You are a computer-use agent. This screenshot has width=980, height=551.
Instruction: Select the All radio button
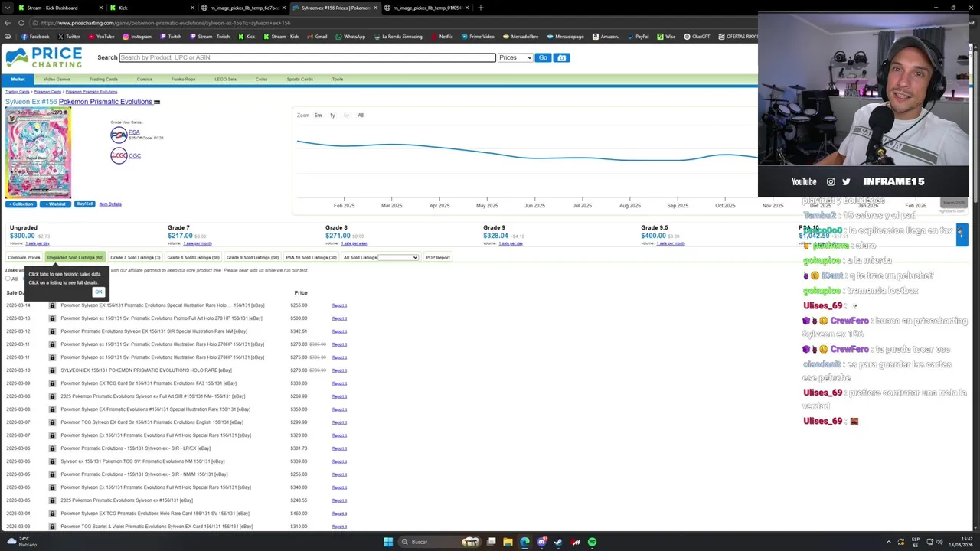point(8,279)
